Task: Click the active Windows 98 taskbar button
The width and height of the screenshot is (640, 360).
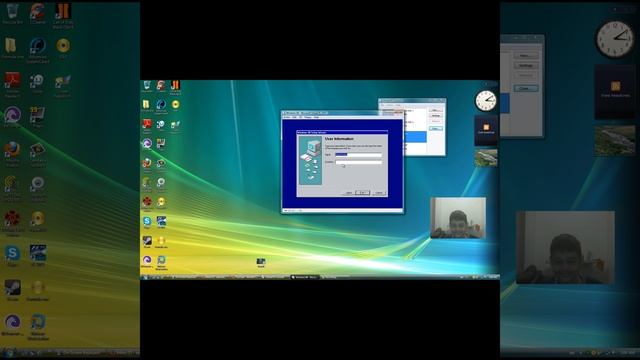Action: (x=305, y=277)
